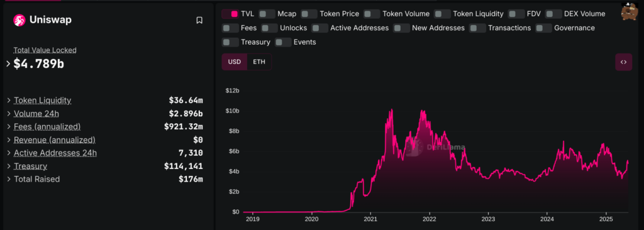The width and height of the screenshot is (644, 230).
Task: Click the 2021 TVL peak on the chart
Action: (391, 110)
